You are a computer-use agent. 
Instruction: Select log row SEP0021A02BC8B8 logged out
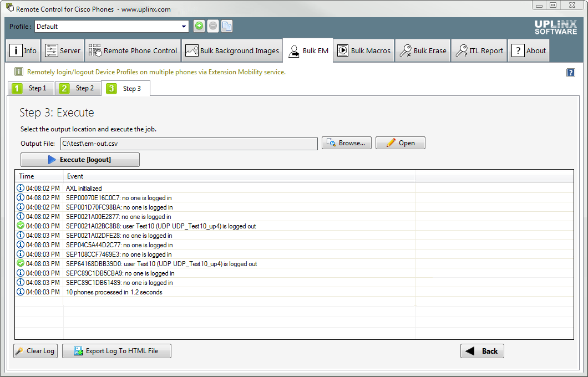point(295,226)
